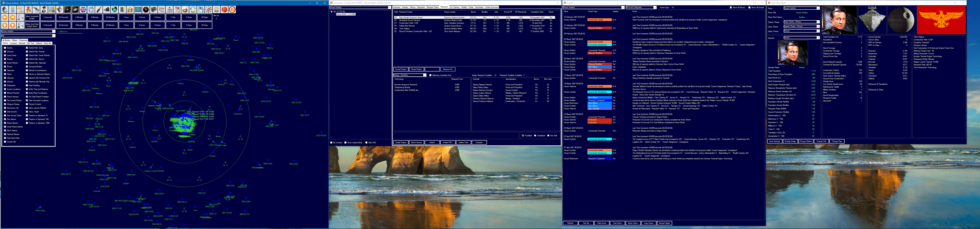Enable the Events display checkbox
This screenshot has width=980, height=229.
(5, 48)
